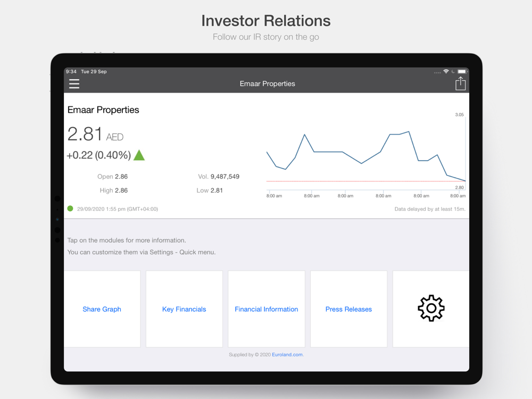Click the 'Settings - Quick menu' hint line

(x=142, y=252)
